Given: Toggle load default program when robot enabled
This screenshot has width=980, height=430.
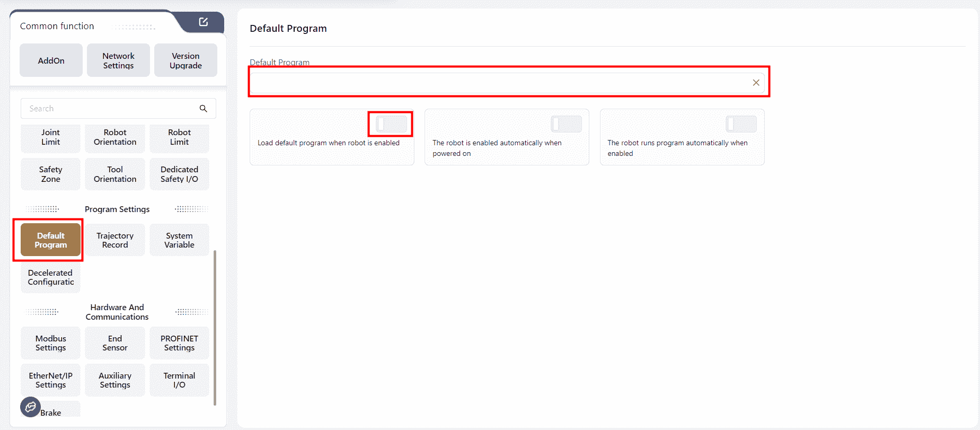Looking at the screenshot, I should 391,124.
